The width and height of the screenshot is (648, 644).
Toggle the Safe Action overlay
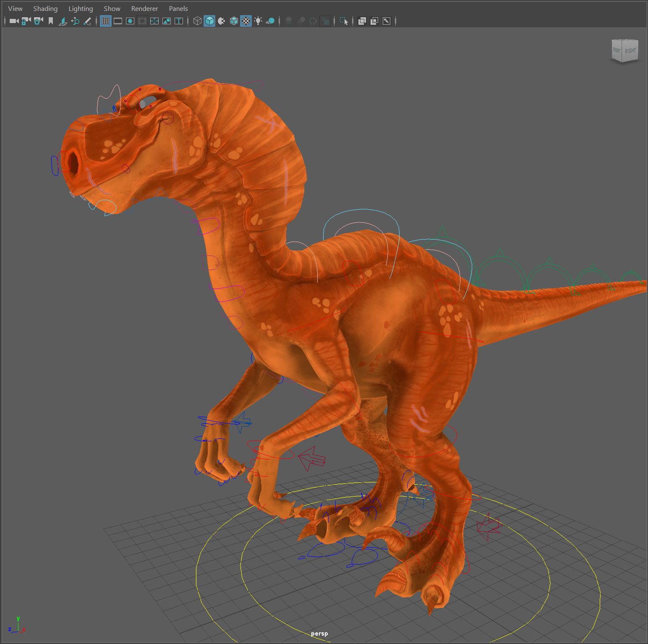[x=167, y=21]
